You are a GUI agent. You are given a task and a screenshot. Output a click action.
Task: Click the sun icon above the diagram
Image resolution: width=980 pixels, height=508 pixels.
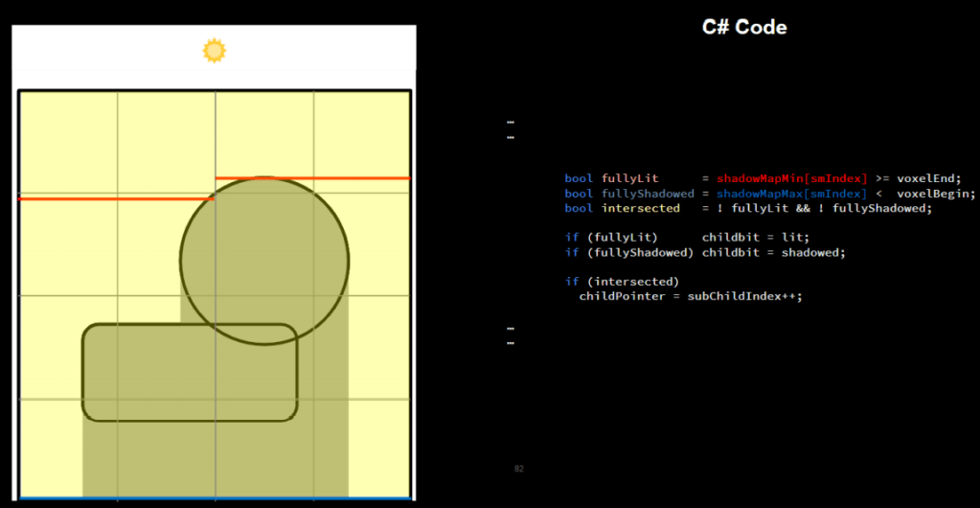click(214, 50)
